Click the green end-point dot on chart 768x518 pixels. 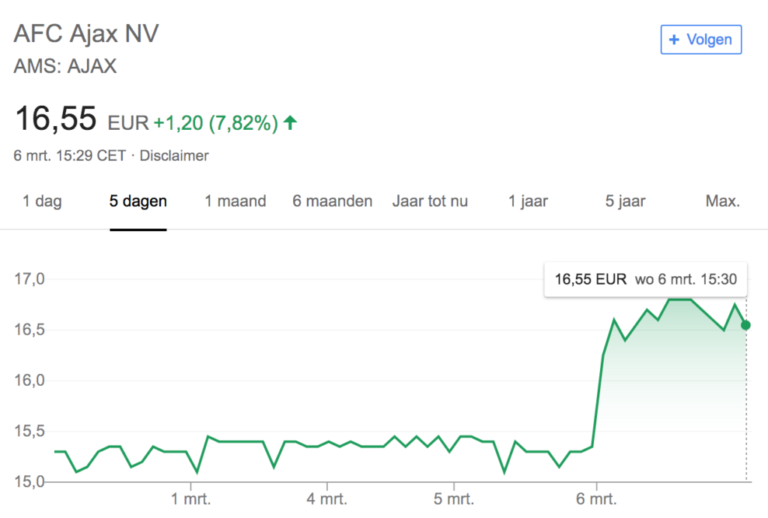746,325
